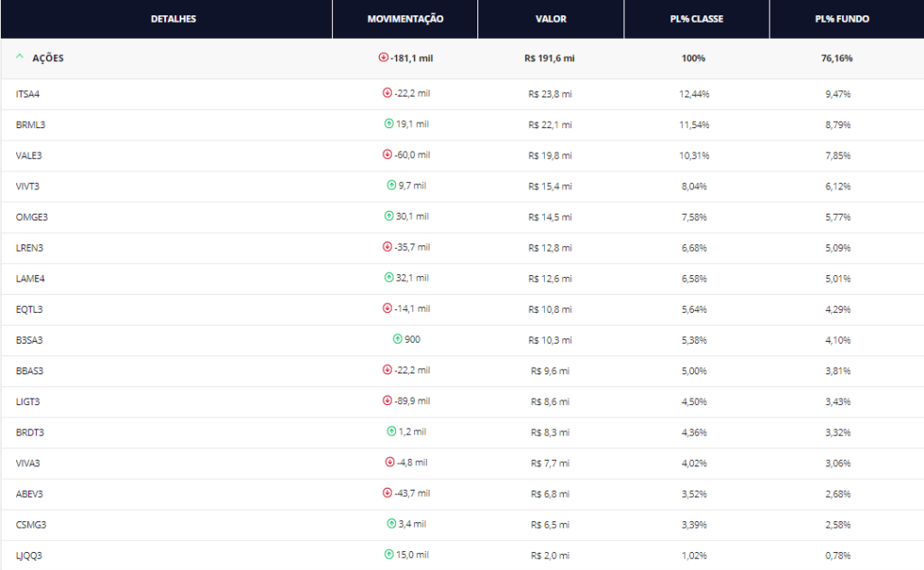Select ticker CSMG3

click(x=31, y=525)
